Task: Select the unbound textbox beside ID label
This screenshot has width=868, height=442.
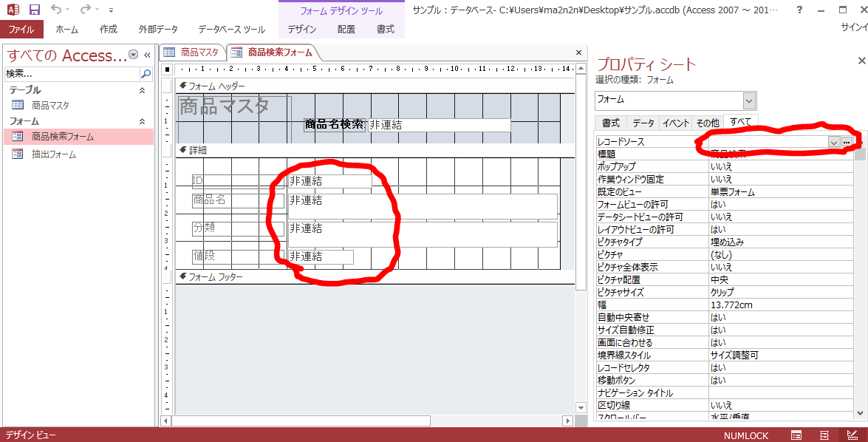Action: pos(329,181)
